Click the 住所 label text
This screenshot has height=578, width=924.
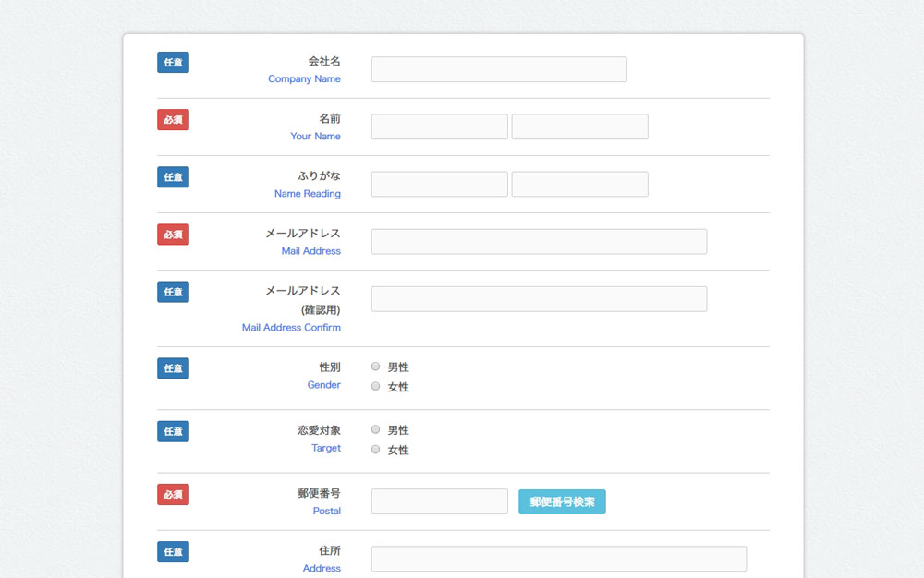click(x=330, y=550)
